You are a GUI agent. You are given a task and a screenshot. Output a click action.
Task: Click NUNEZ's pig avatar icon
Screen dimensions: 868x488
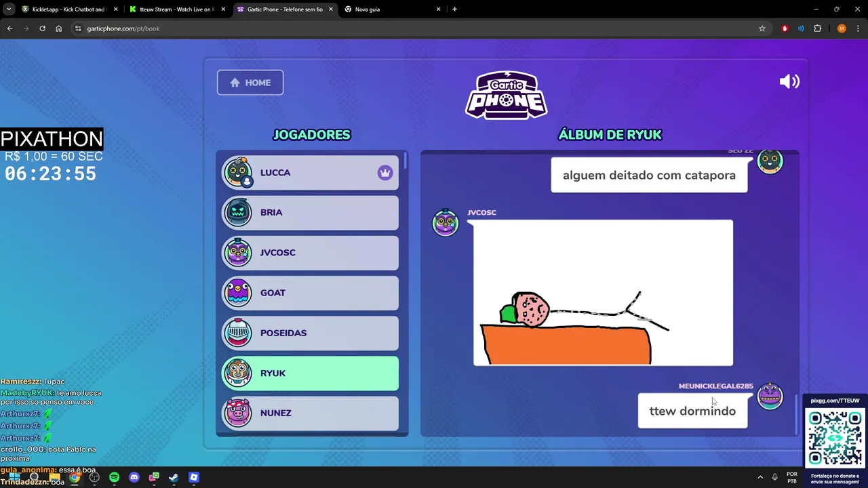click(x=238, y=413)
